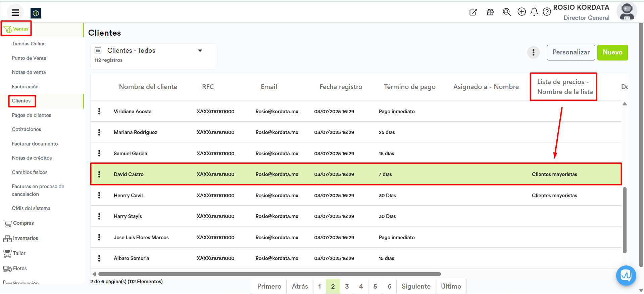Image resolution: width=644 pixels, height=294 pixels.
Task: Open the help question mark icon
Action: tap(547, 12)
